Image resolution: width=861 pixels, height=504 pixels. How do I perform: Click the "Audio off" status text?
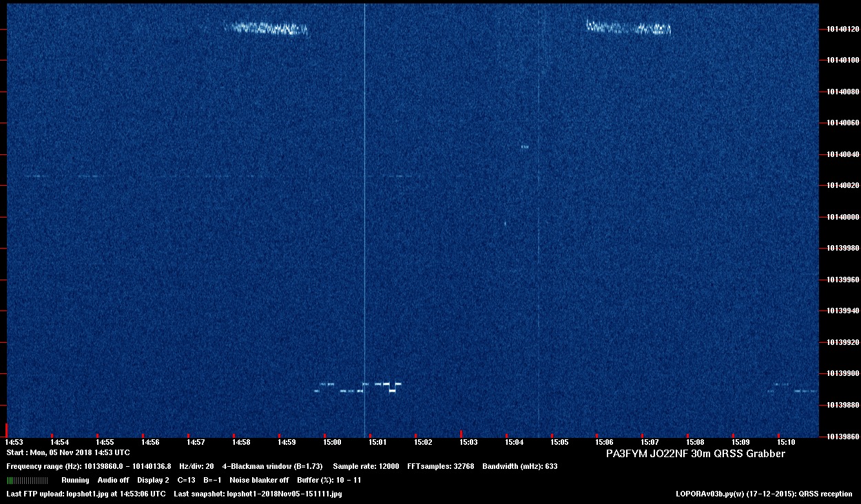click(113, 480)
